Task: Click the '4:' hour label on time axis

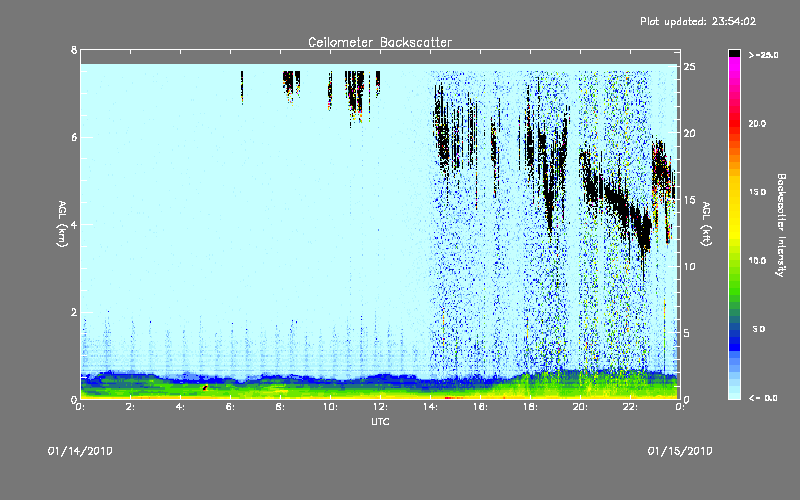Action: (181, 407)
